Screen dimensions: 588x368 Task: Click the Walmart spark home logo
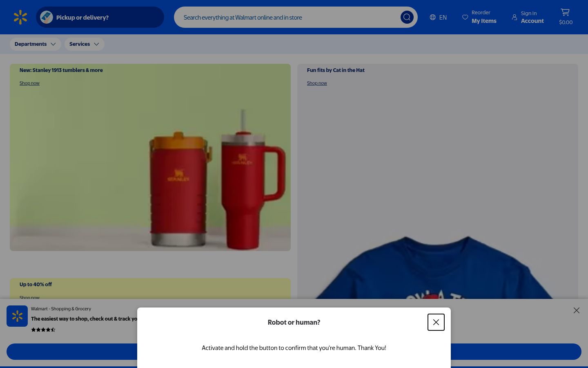[20, 17]
